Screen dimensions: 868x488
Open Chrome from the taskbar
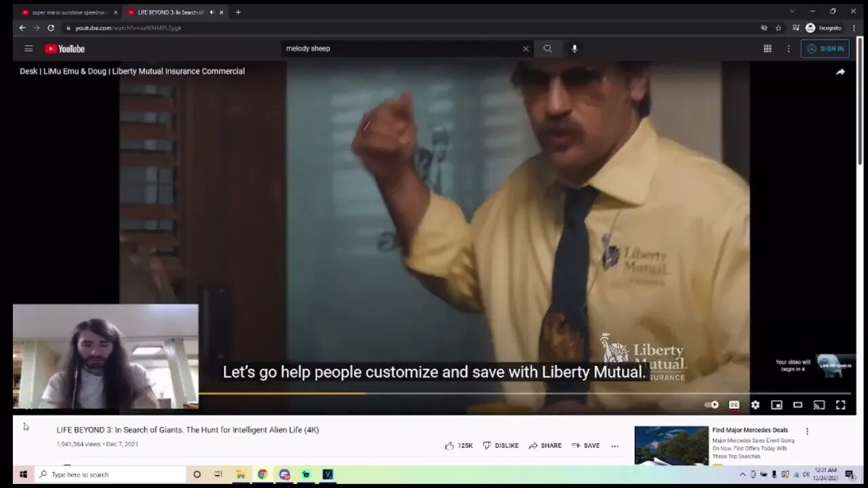(262, 474)
